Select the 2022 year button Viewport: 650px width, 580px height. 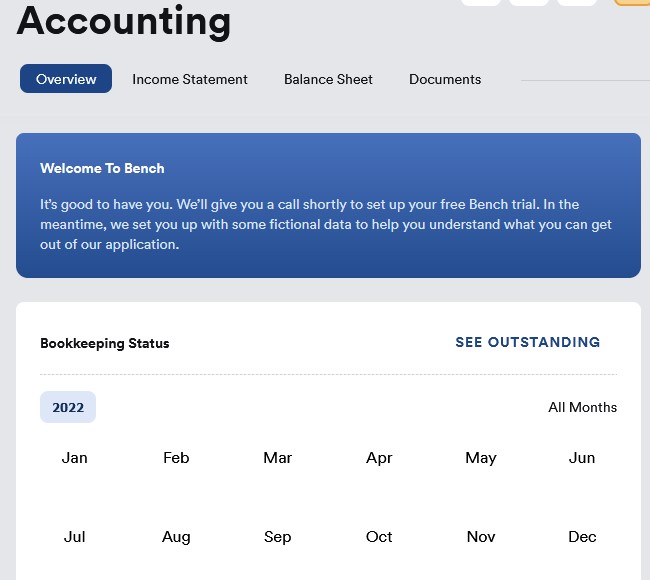(68, 407)
